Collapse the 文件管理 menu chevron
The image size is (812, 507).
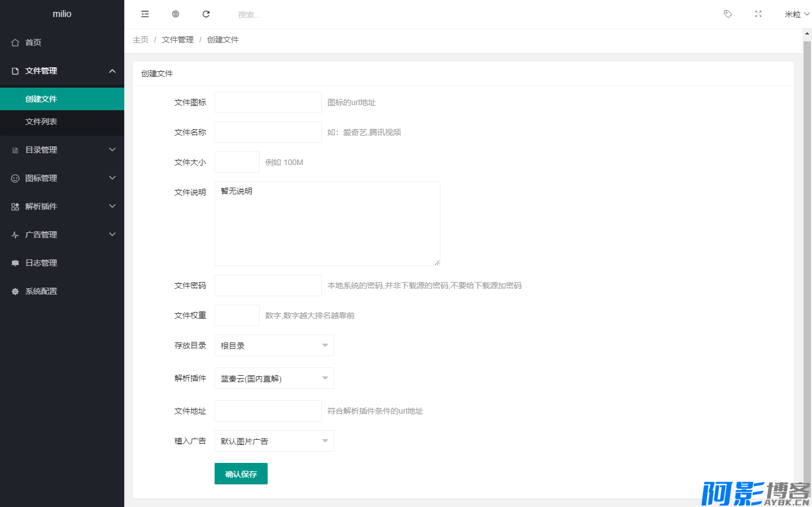tap(112, 71)
